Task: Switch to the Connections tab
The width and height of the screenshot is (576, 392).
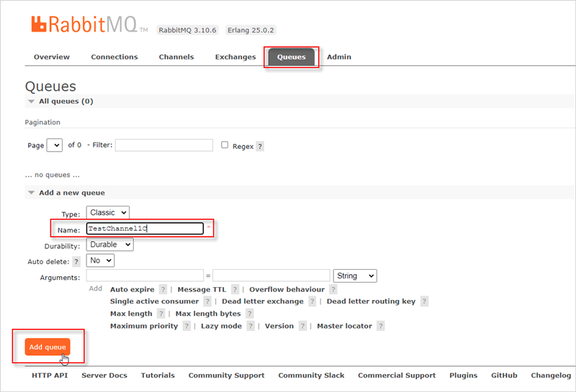Action: (x=114, y=57)
